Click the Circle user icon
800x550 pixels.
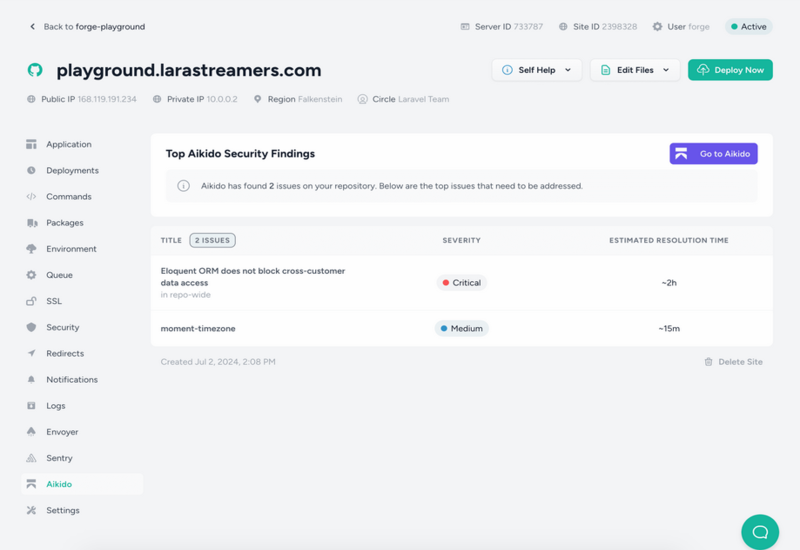click(x=362, y=99)
